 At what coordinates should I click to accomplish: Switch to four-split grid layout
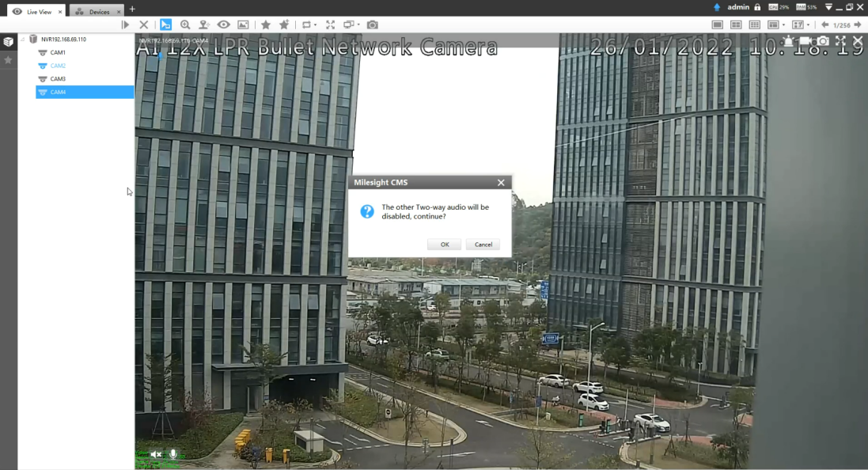click(736, 25)
